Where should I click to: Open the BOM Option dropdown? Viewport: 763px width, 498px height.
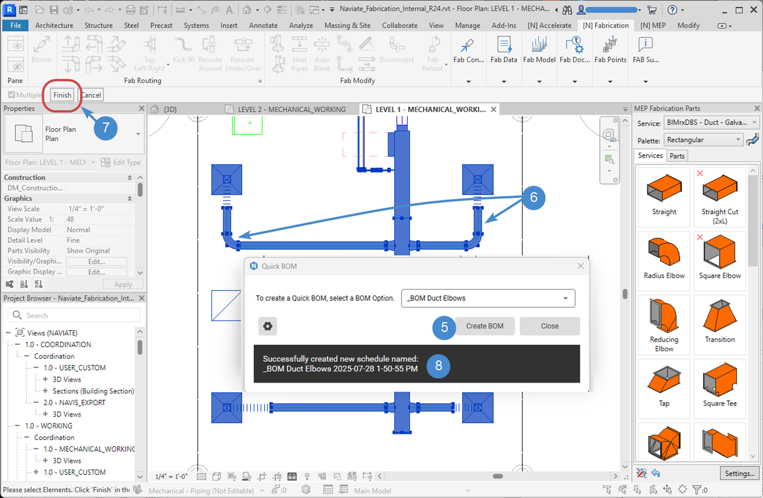(488, 298)
